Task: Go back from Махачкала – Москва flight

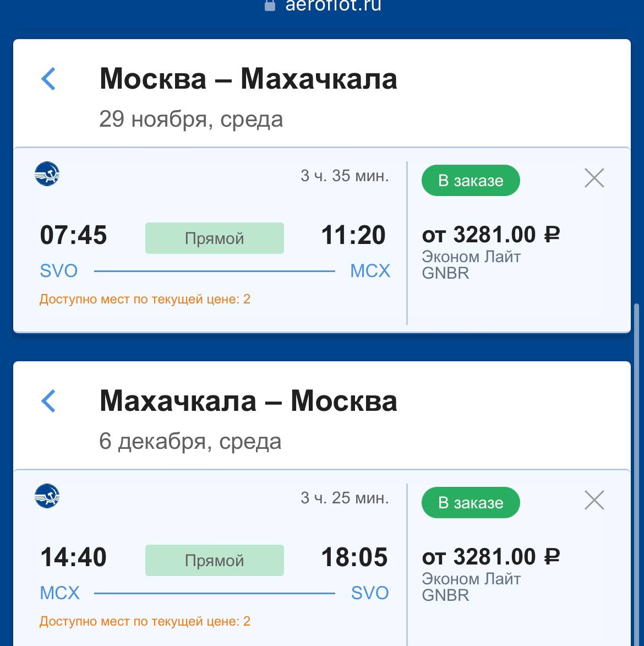Action: click(48, 401)
